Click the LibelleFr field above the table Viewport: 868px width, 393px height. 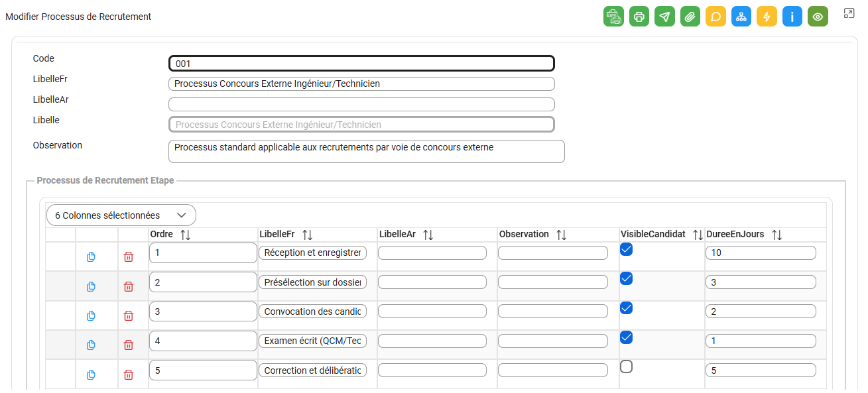[x=361, y=84]
